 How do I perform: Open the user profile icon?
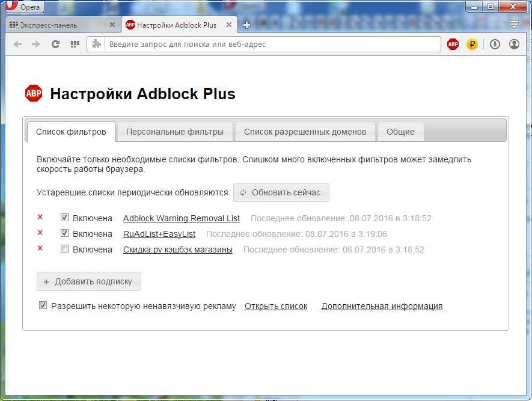[x=515, y=44]
